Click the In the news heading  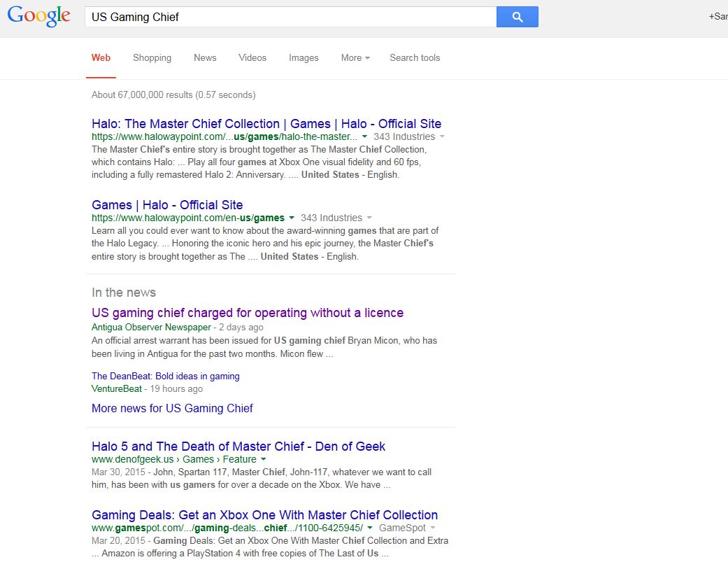tap(124, 293)
